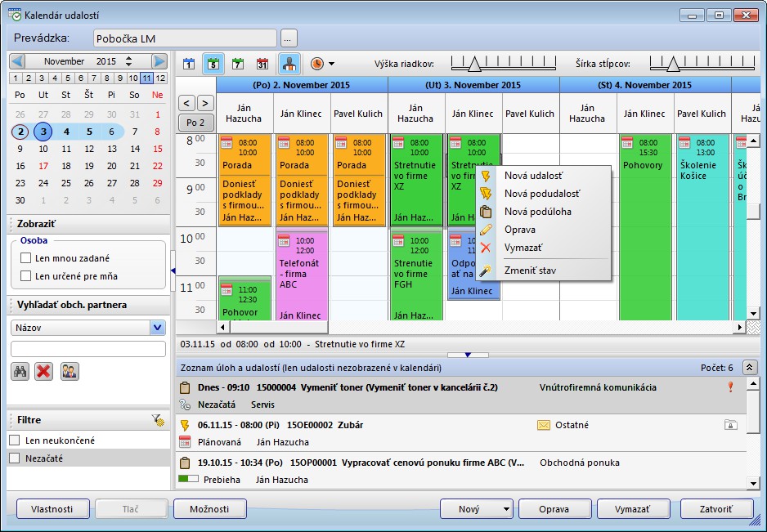Click the binoculars search partner icon

(20, 372)
